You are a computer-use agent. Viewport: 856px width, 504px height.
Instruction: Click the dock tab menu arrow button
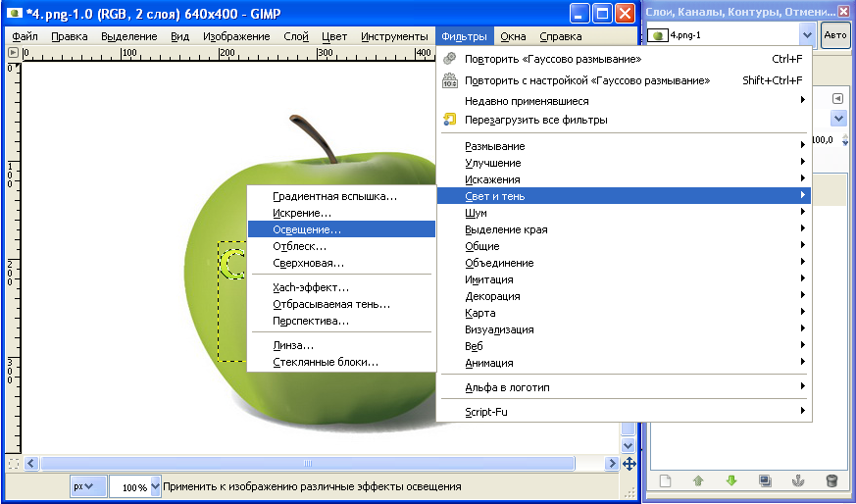tap(837, 98)
